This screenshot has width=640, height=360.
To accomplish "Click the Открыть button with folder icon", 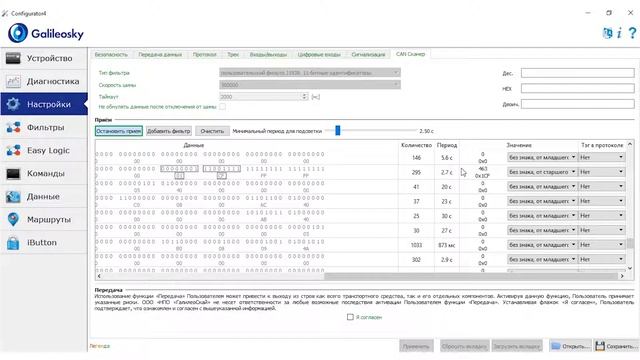I will (x=570, y=346).
